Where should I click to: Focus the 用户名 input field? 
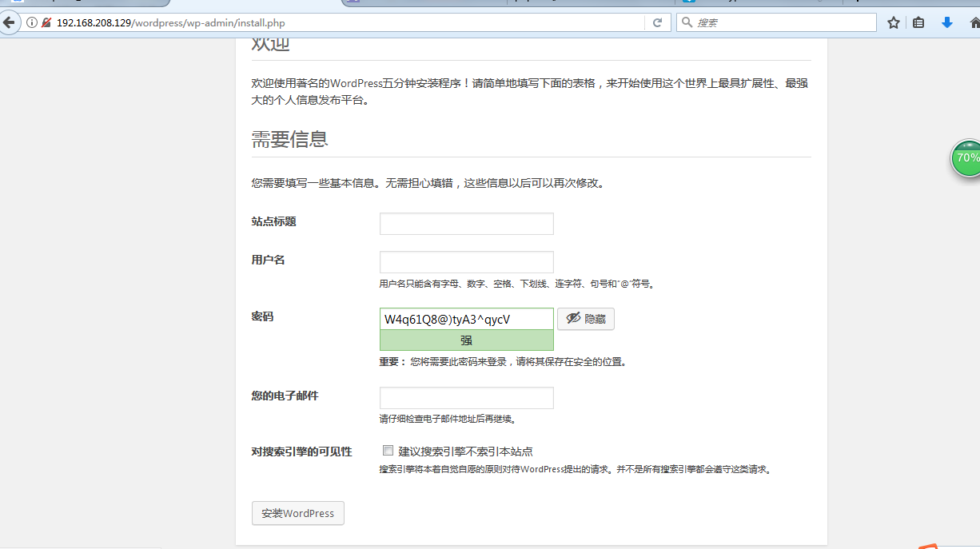click(x=467, y=262)
